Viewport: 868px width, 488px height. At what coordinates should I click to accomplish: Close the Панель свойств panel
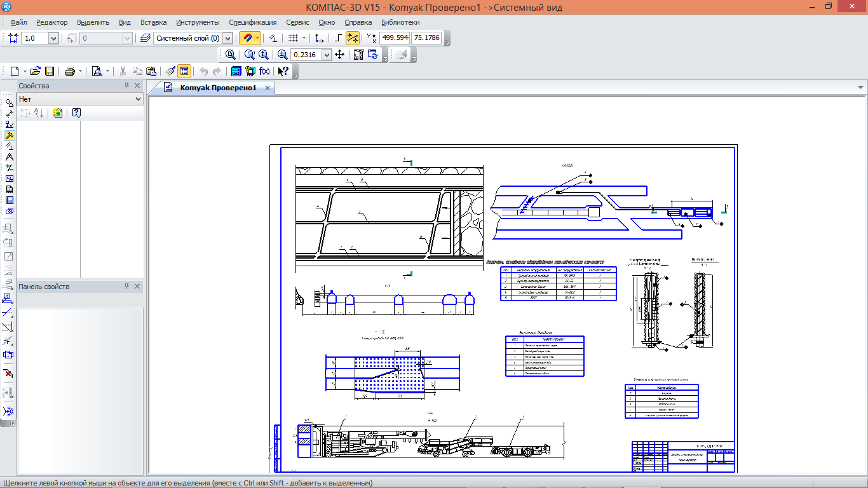[137, 287]
